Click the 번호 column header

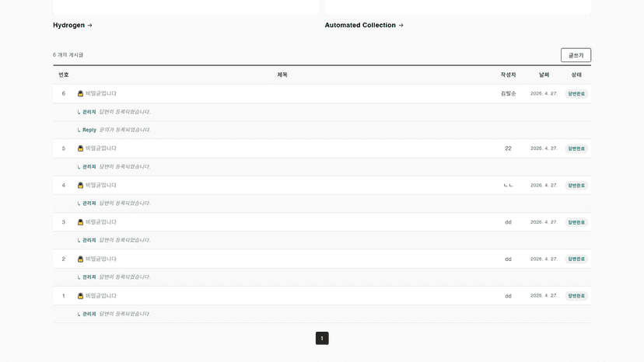[64, 75]
